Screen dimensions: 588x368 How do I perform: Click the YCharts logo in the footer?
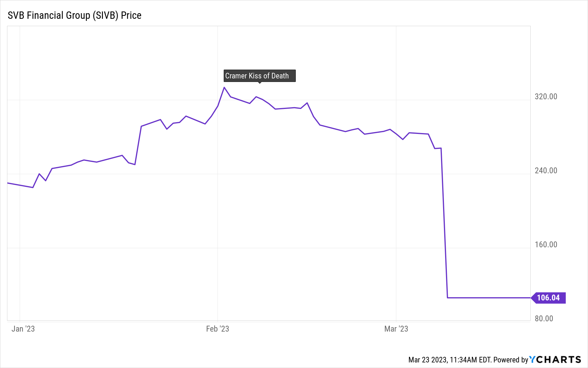555,359
